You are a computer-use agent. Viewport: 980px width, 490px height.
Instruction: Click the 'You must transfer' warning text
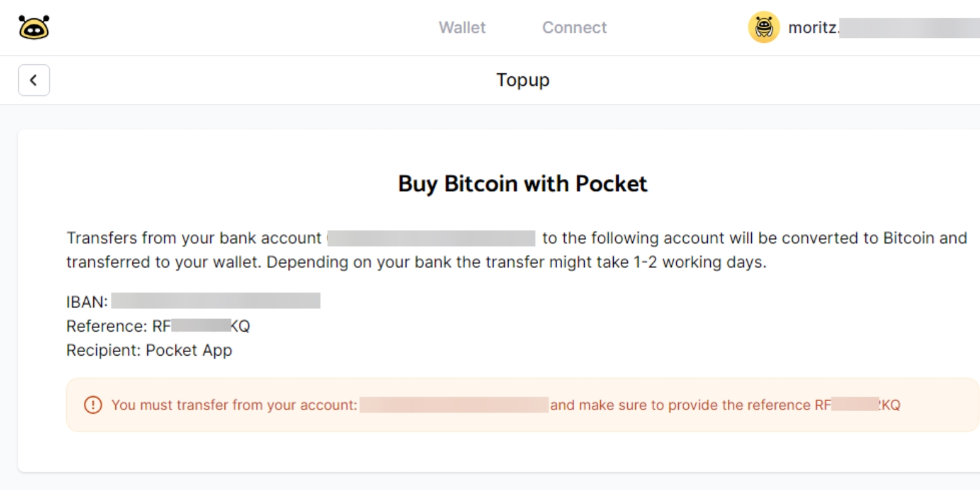[234, 405]
